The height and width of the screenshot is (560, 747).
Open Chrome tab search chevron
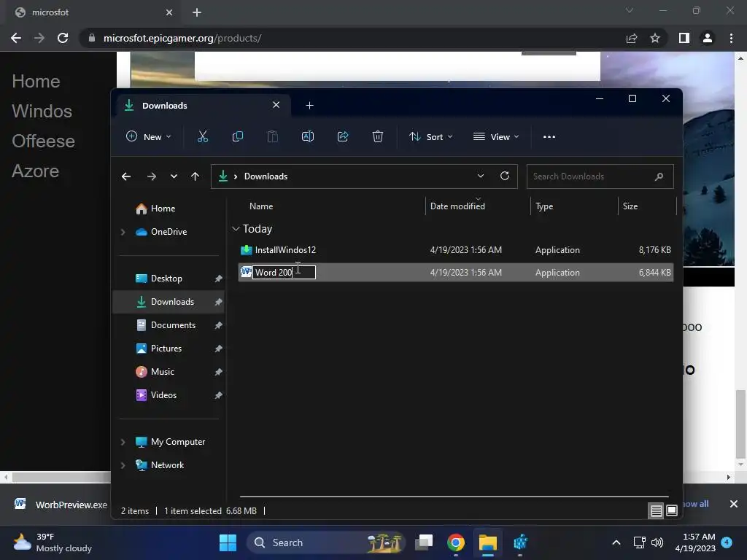(630, 10)
